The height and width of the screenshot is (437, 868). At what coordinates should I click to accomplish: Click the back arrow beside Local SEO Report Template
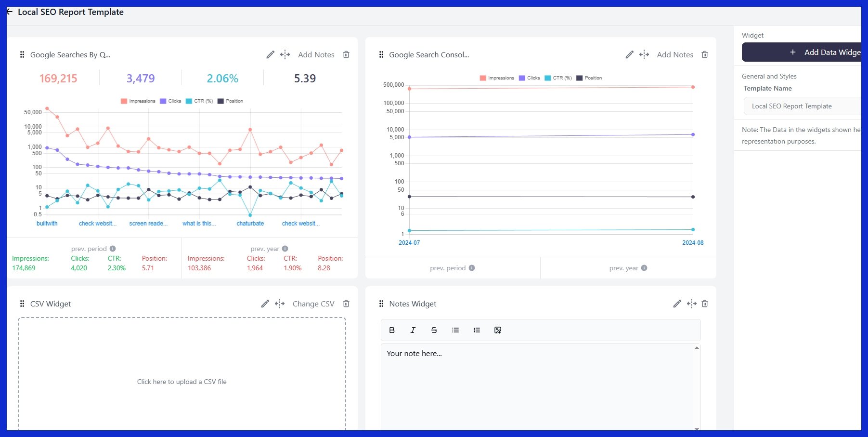coord(9,12)
